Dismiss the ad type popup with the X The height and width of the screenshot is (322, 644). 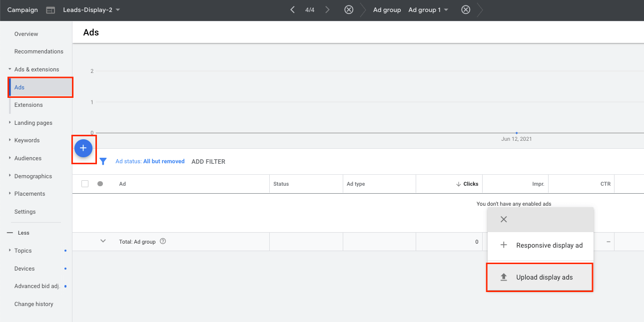(x=503, y=219)
